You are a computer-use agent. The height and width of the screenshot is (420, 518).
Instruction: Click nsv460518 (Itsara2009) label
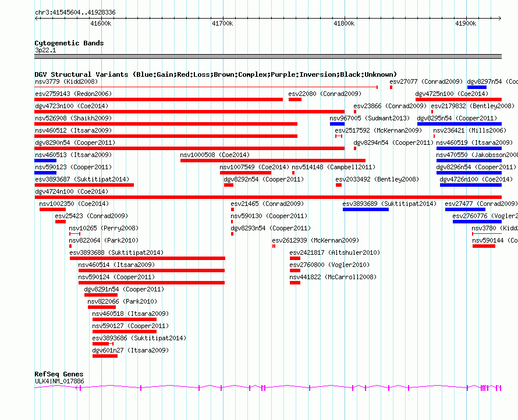coord(130,314)
